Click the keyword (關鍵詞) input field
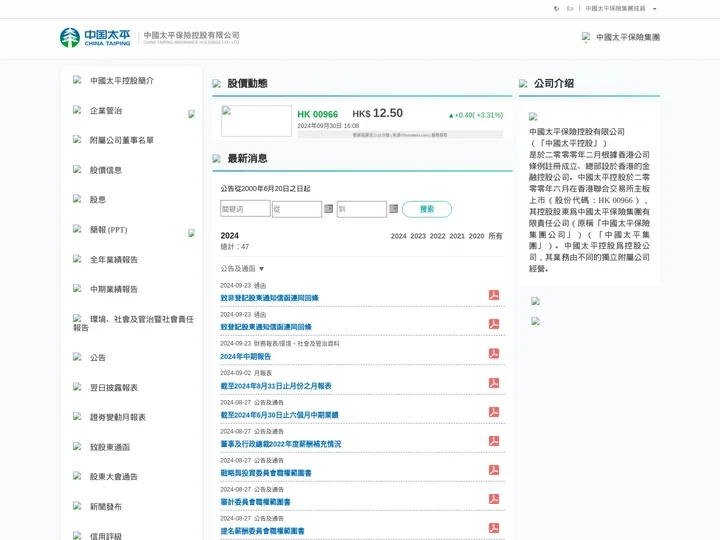The width and height of the screenshot is (720, 540). point(245,209)
